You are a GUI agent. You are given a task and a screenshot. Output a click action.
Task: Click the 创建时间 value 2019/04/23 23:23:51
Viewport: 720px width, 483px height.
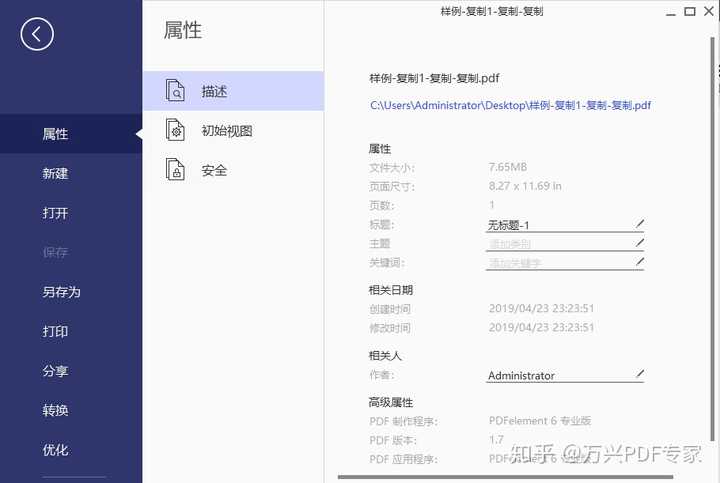541,308
